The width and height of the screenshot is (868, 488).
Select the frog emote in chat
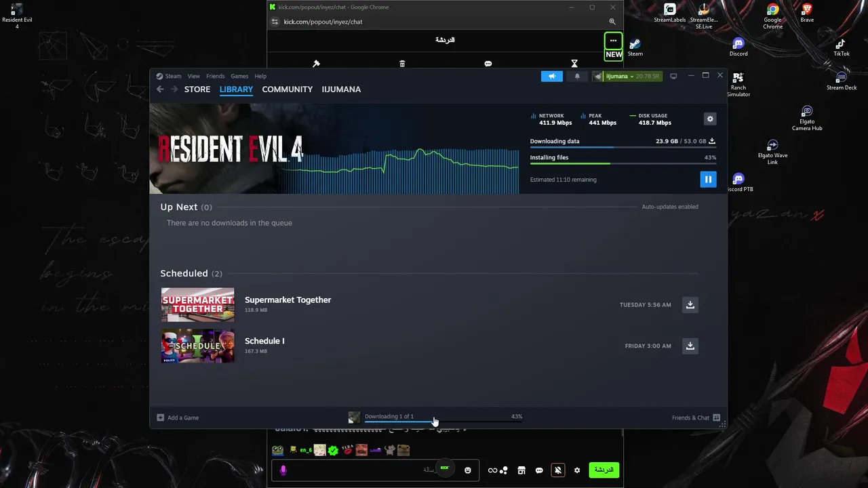(278, 450)
